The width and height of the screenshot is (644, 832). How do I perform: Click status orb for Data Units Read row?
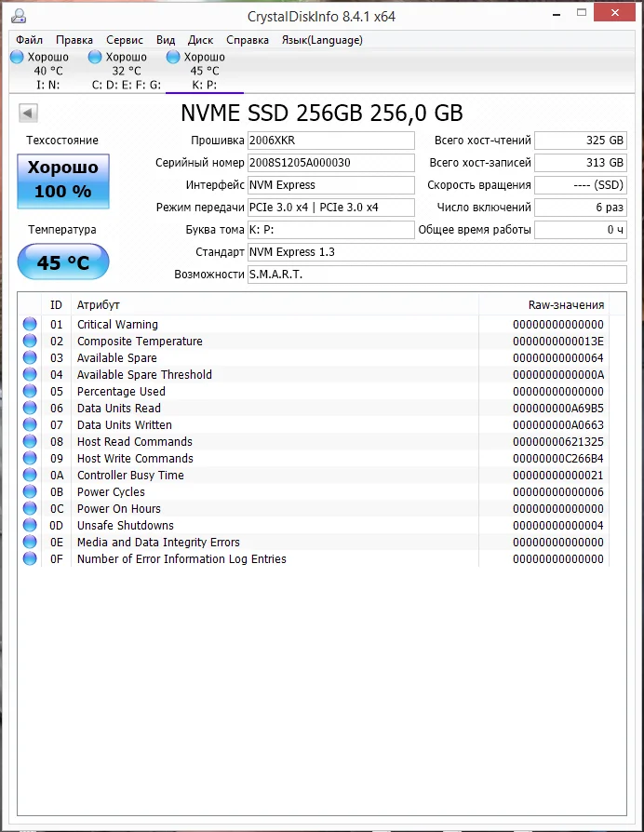click(x=30, y=408)
